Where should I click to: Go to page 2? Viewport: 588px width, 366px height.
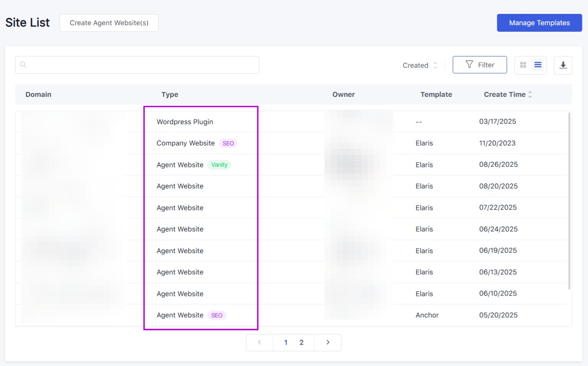tap(301, 343)
